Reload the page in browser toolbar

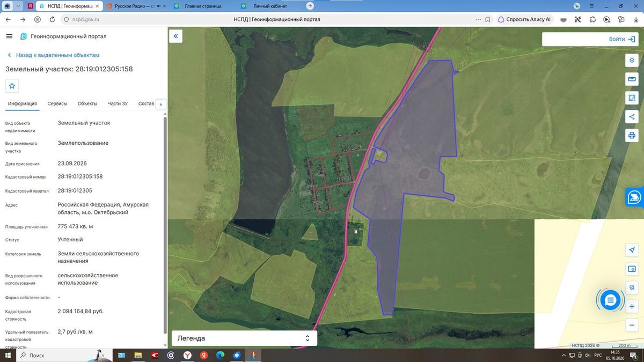[x=52, y=19]
